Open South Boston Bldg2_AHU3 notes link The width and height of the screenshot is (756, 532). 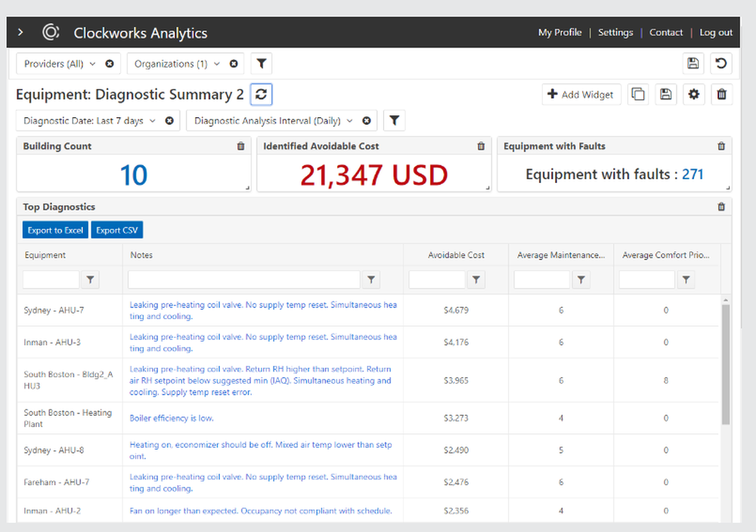[260, 380]
